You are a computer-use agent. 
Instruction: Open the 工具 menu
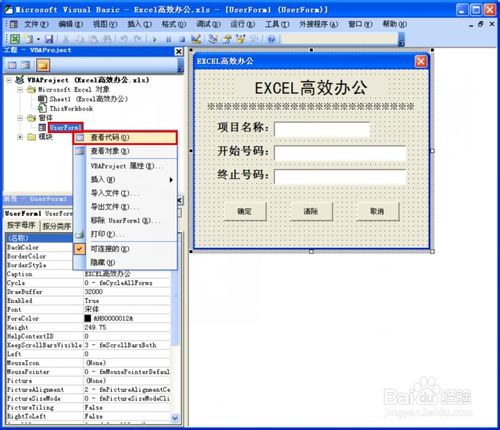point(277,24)
